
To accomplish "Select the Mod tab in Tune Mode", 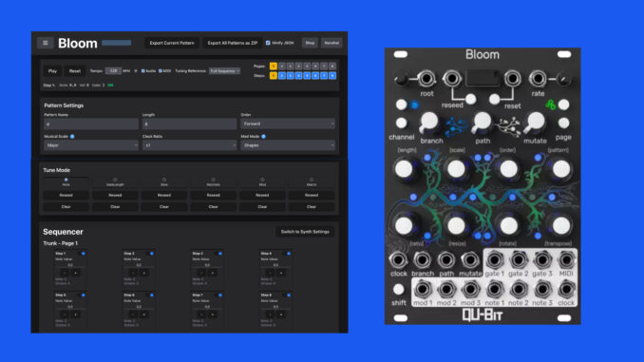I will point(262,182).
